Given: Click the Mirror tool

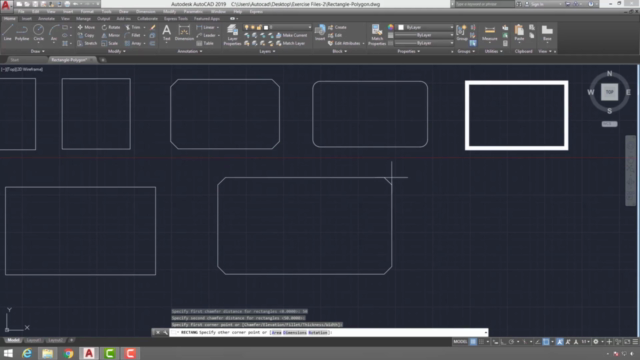Looking at the screenshot, I should (111, 36).
